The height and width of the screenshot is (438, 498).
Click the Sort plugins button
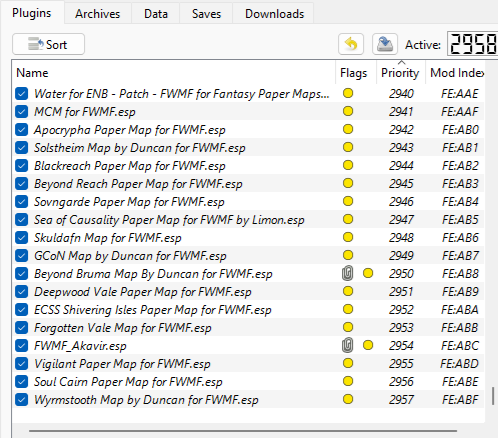pyautogui.click(x=48, y=44)
